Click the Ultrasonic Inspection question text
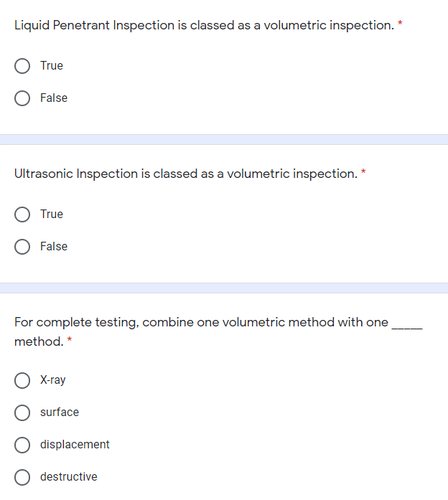448x500 pixels. (185, 174)
